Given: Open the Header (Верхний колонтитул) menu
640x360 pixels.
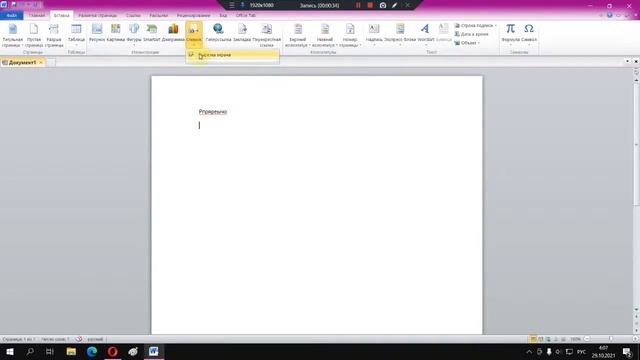Looking at the screenshot, I should (x=298, y=36).
